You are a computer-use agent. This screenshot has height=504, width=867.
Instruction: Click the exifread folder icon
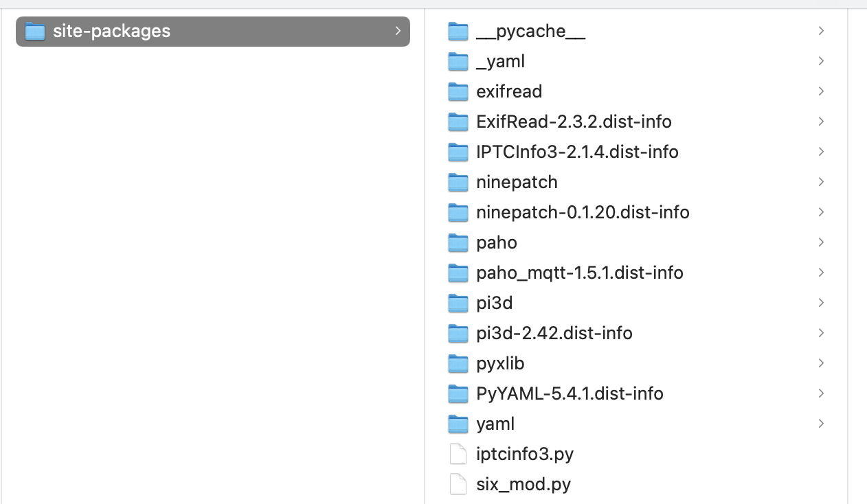pyautogui.click(x=458, y=91)
